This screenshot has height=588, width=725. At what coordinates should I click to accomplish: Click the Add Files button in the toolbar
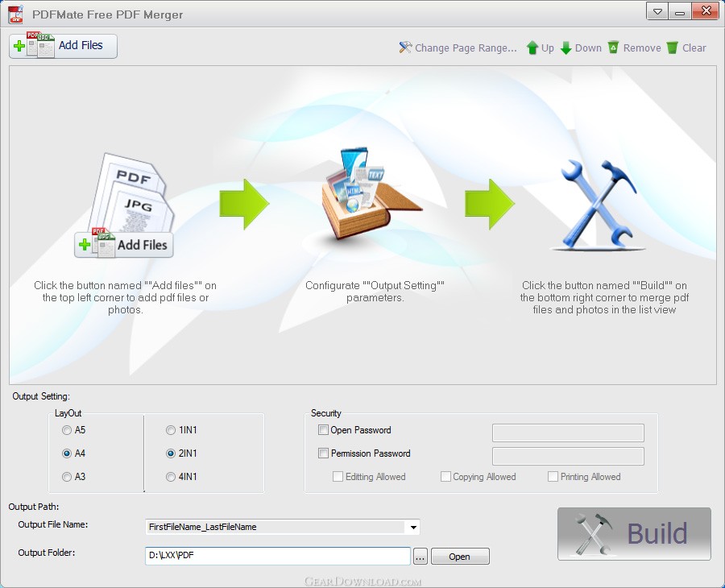[x=63, y=46]
